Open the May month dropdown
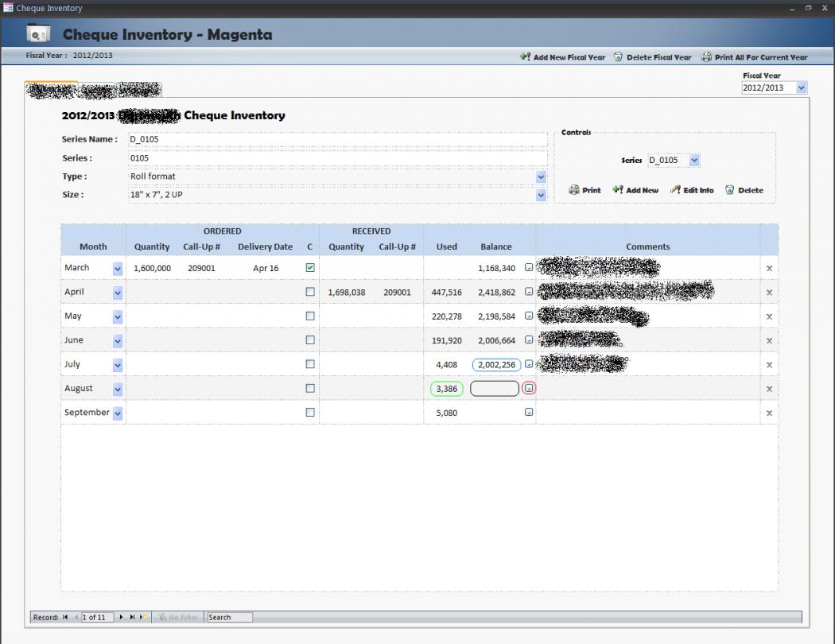This screenshot has width=835, height=644. [x=118, y=317]
